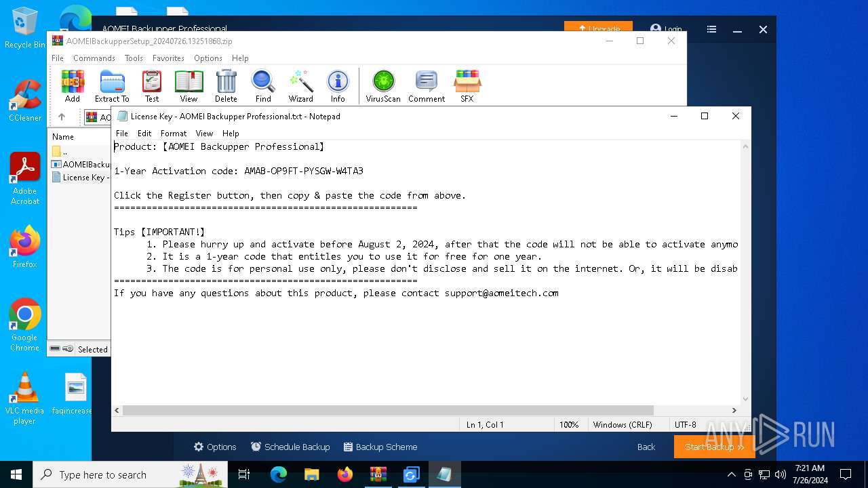The image size is (868, 488).
Task: Open the Google Chrome desktop shortcut
Action: tap(24, 325)
